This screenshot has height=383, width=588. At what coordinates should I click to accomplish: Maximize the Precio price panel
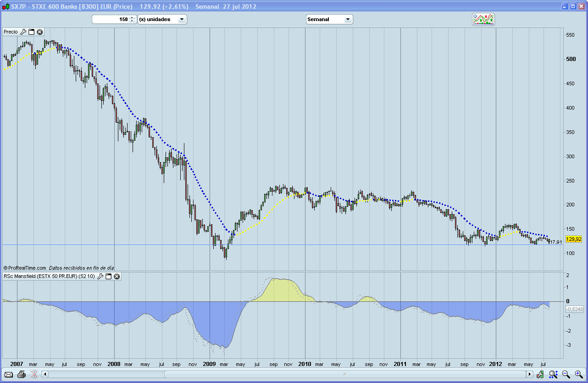coord(32,32)
